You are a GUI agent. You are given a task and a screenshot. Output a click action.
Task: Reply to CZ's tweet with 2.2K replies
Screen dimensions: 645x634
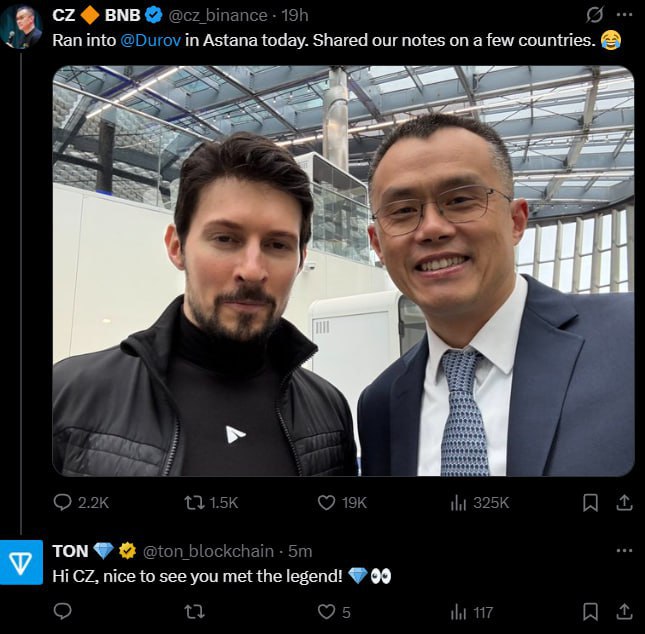(63, 502)
